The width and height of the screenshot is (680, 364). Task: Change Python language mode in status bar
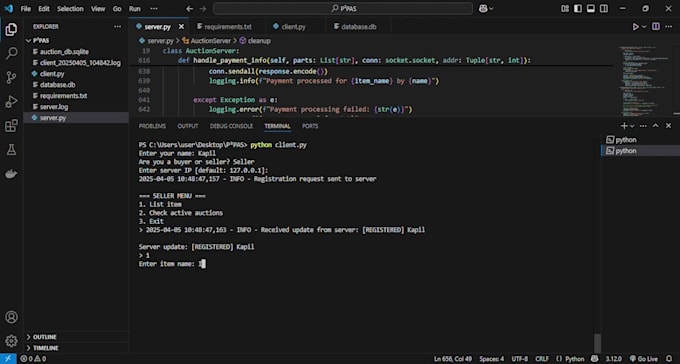(x=575, y=359)
